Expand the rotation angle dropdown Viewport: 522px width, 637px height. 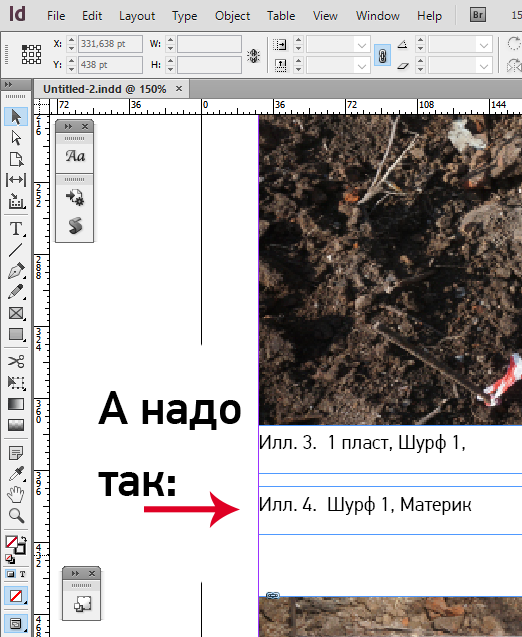coord(483,45)
